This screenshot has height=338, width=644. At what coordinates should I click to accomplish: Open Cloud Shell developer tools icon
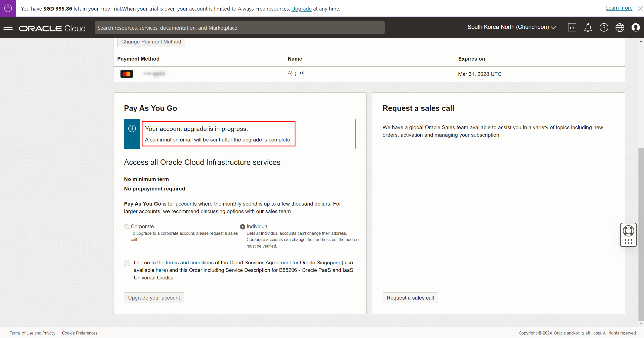pos(572,27)
